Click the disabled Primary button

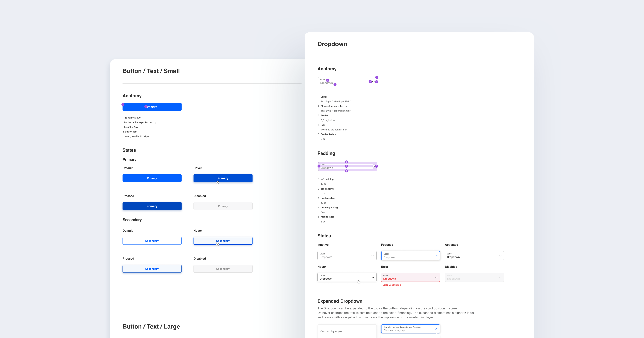pyautogui.click(x=223, y=206)
